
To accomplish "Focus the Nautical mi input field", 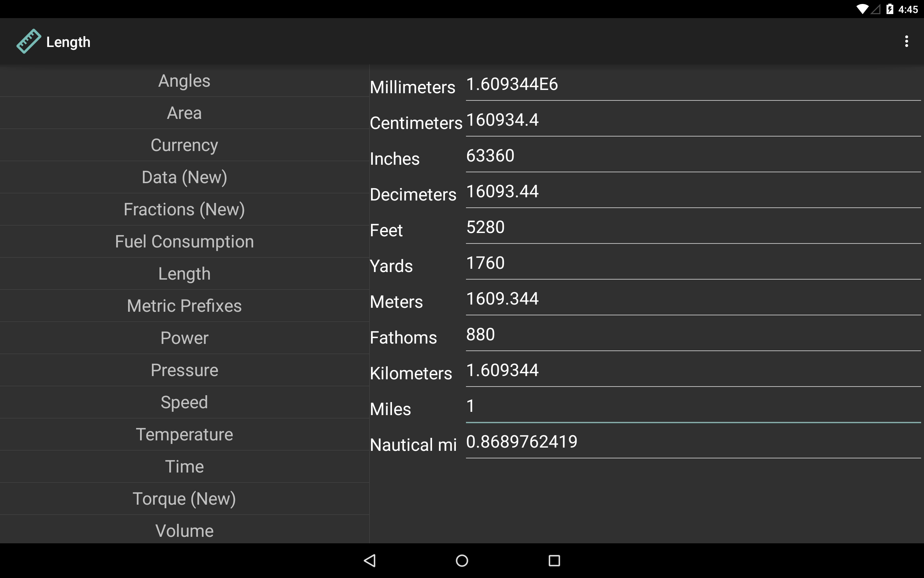I will pyautogui.click(x=693, y=443).
